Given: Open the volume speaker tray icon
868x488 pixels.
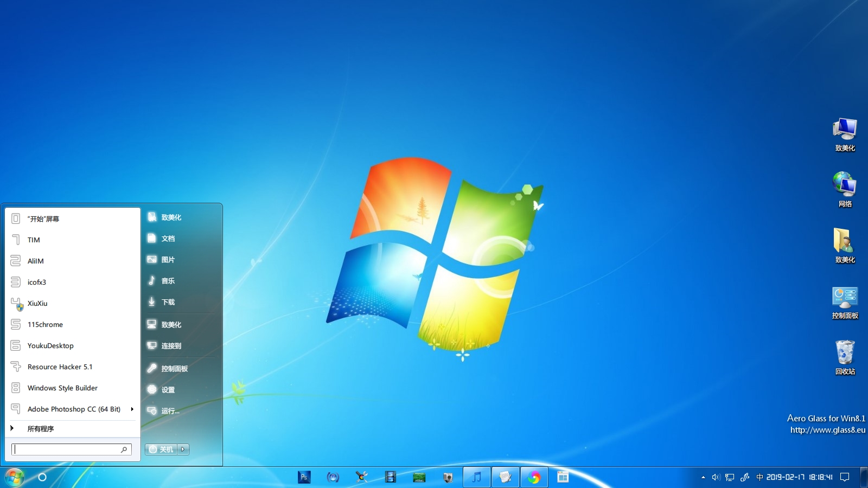Looking at the screenshot, I should pos(716,477).
